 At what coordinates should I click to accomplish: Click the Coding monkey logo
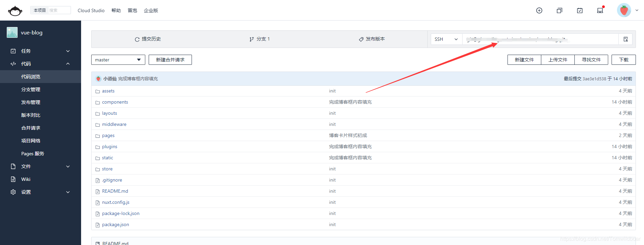coord(15,11)
